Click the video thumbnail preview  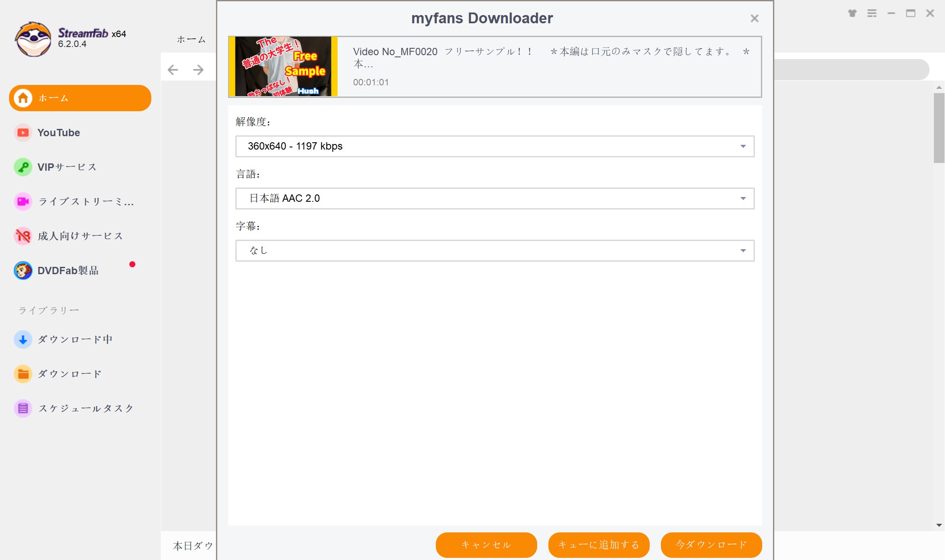point(283,66)
